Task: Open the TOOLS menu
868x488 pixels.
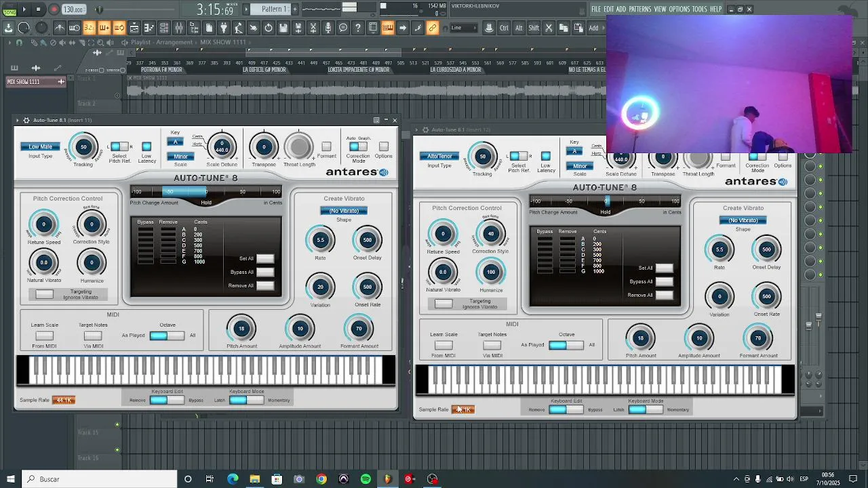Action: pyautogui.click(x=699, y=9)
